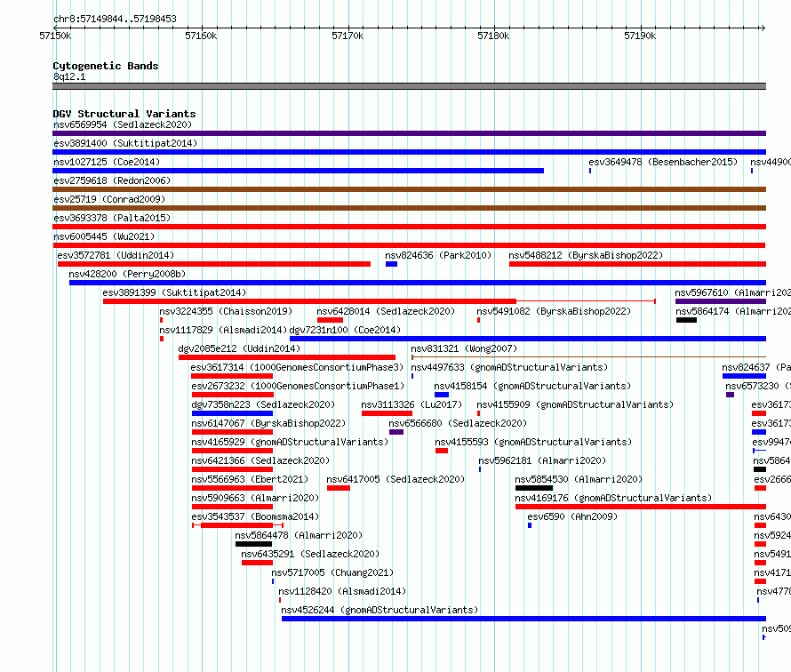Click the Cytogenetic Bands track title
791x672 pixels.
click(x=106, y=66)
